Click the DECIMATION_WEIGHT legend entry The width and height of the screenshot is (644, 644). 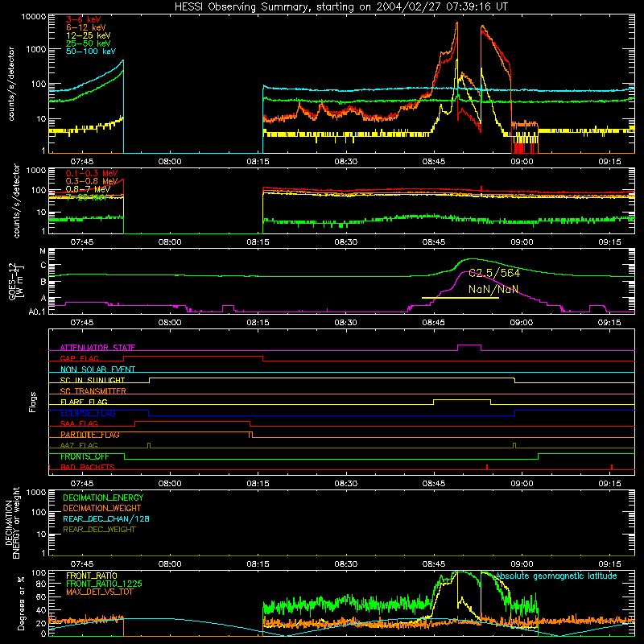102,508
